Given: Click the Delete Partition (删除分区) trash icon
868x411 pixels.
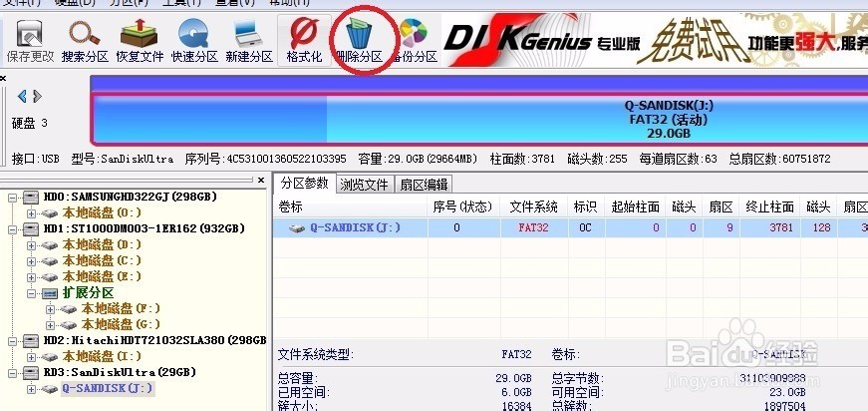Looking at the screenshot, I should click(x=360, y=40).
